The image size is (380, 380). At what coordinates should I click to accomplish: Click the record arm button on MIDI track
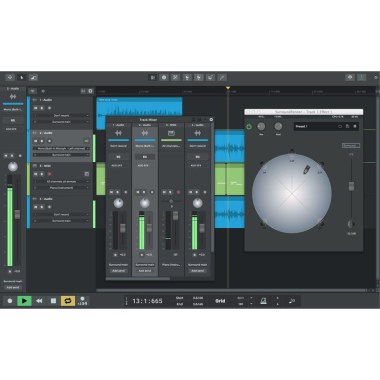49,174
